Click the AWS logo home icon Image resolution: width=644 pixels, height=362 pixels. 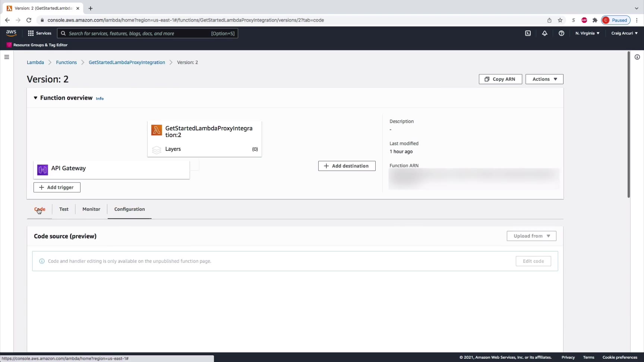point(11,33)
